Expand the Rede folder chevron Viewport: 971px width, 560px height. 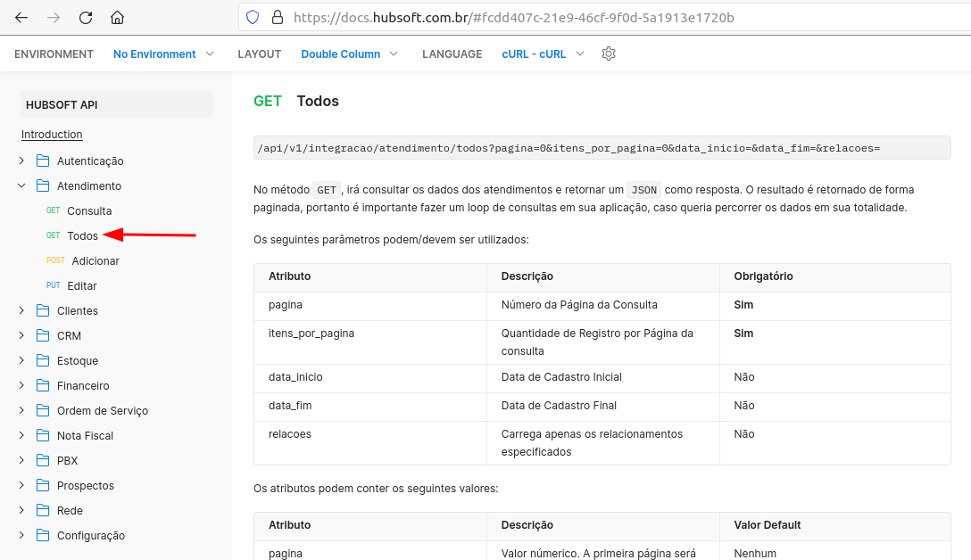(x=21, y=510)
